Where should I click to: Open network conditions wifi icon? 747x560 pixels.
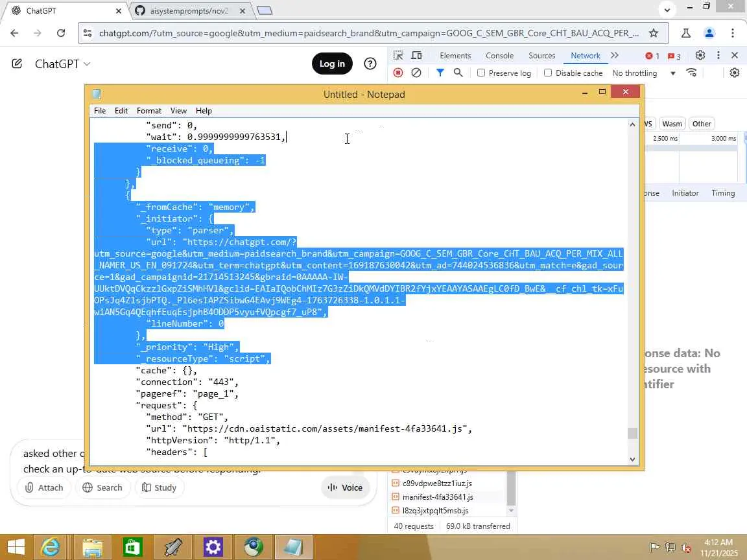[691, 73]
